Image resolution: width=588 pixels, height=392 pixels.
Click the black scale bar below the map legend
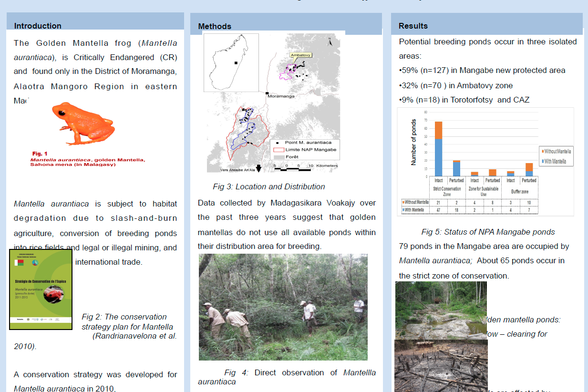pyautogui.click(x=293, y=169)
